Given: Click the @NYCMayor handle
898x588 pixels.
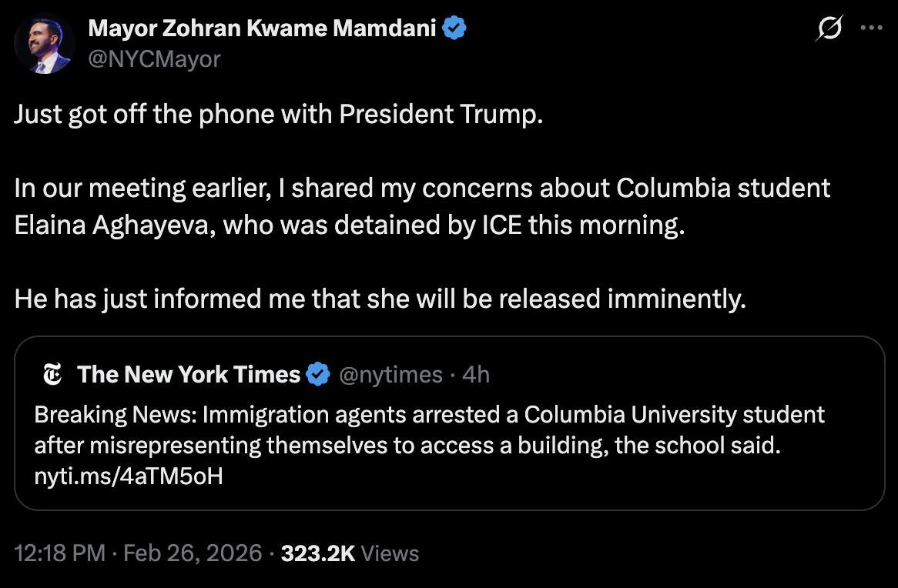Looking at the screenshot, I should tap(154, 58).
